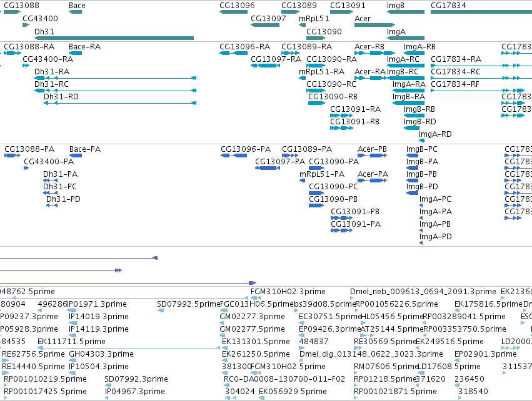The height and width of the screenshot is (401, 532).
Task: Select the ImgB gene label
Action: pyautogui.click(x=396, y=6)
